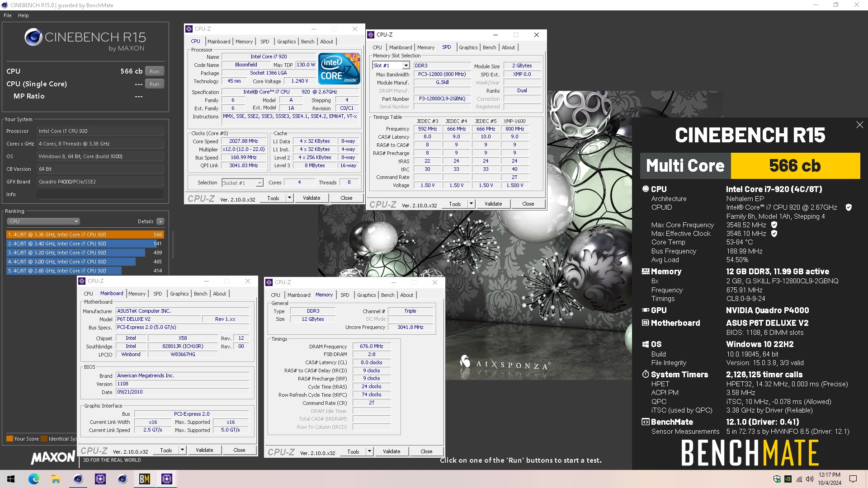Click the yellow 566 cb score box
The height and width of the screenshot is (488, 868).
(795, 166)
